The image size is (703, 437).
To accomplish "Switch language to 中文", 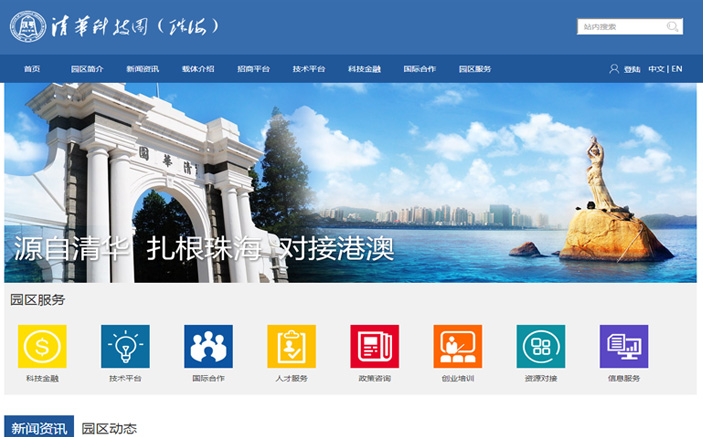I will 656,69.
